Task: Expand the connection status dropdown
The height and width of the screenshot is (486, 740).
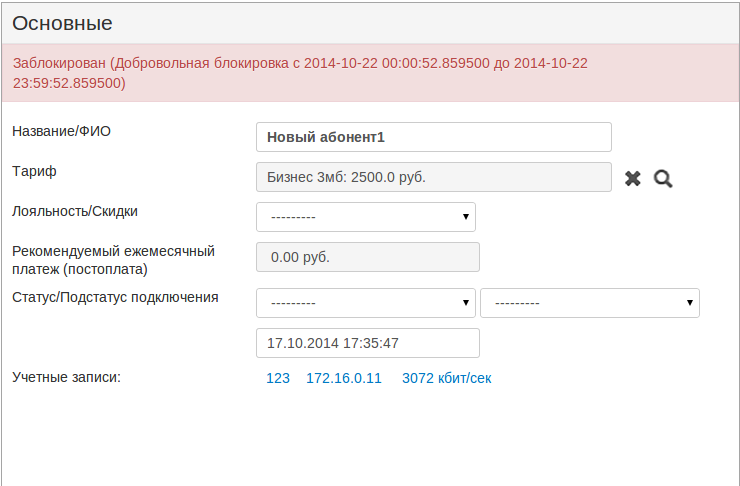Action: [366, 303]
